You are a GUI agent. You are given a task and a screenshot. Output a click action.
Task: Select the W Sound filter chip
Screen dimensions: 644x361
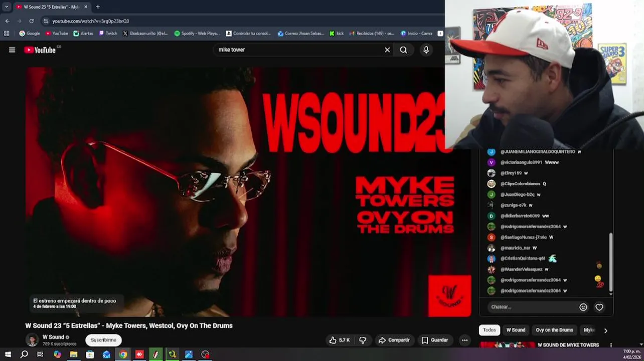click(516, 330)
